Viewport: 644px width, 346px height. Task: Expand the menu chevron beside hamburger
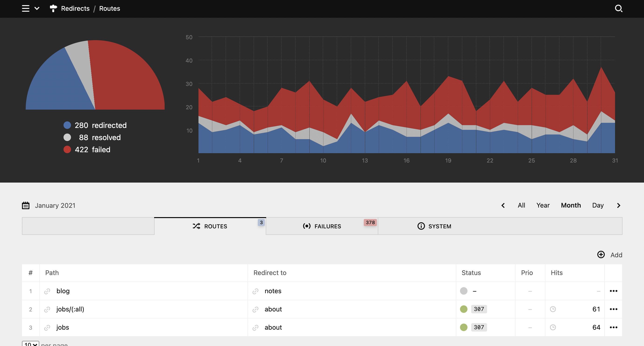click(37, 8)
